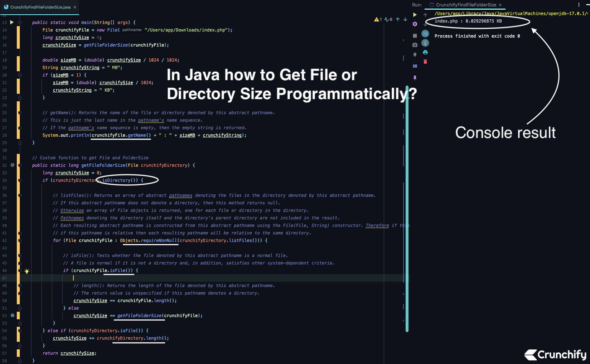
Task: Select the CrunchifyFindFileFolderSize run tab
Action: click(465, 5)
